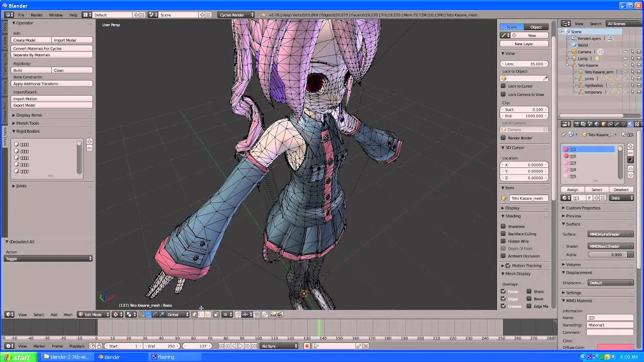Switch to the Object tab in grease pencil panel
Screen dimensions: 644x362
536,27
